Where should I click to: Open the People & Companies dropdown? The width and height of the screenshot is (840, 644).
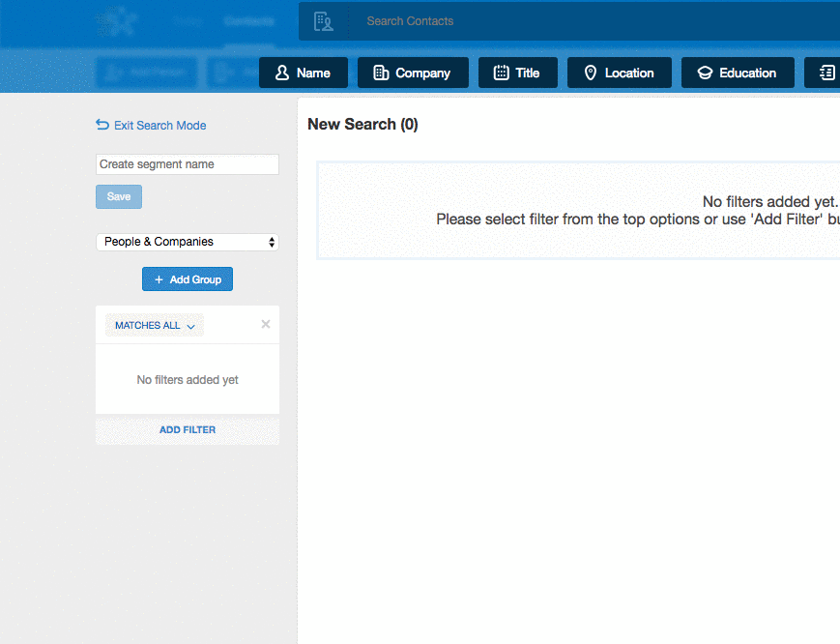coord(188,242)
